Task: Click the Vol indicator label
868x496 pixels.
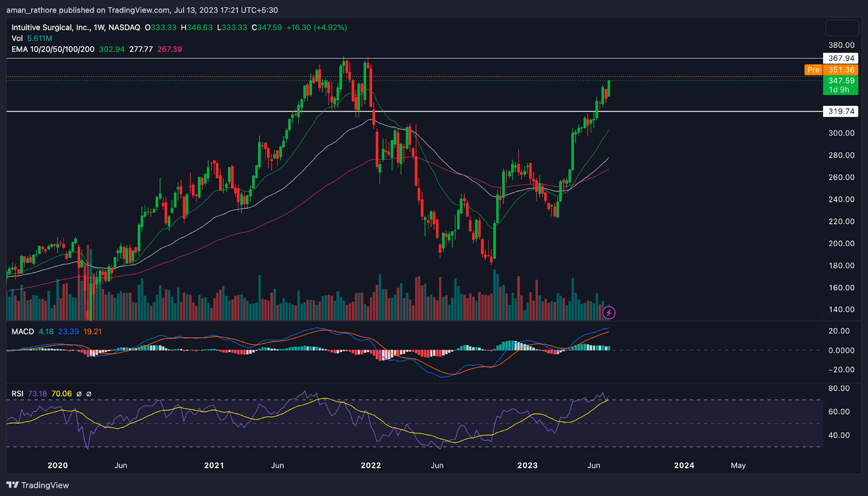Action: [x=17, y=38]
